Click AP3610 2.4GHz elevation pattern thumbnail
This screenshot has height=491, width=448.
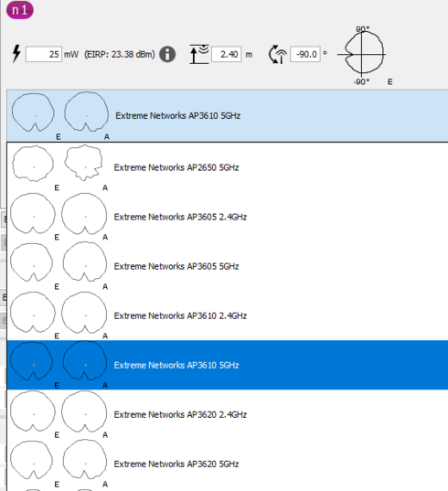pyautogui.click(x=33, y=312)
